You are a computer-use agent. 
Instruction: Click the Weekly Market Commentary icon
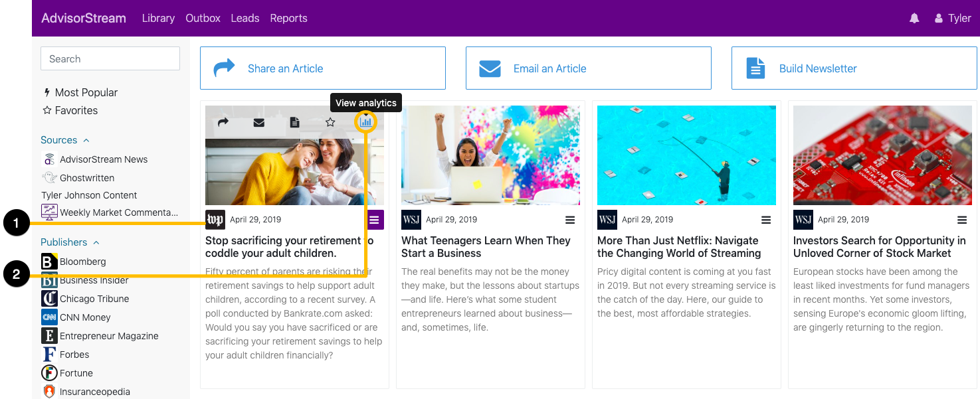(49, 212)
